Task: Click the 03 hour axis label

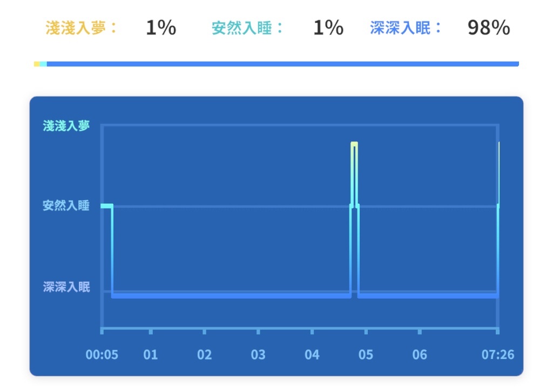Action: [258, 355]
